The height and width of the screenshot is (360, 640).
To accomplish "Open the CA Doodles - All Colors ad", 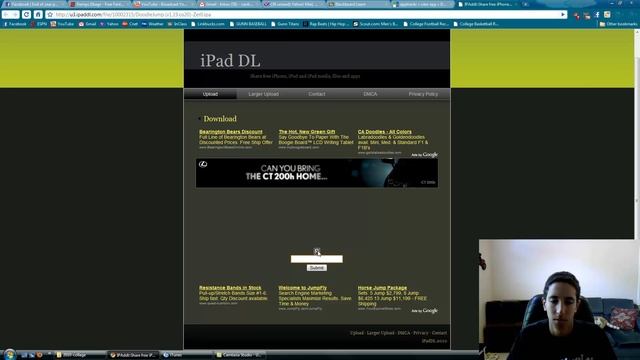I will pos(384,132).
